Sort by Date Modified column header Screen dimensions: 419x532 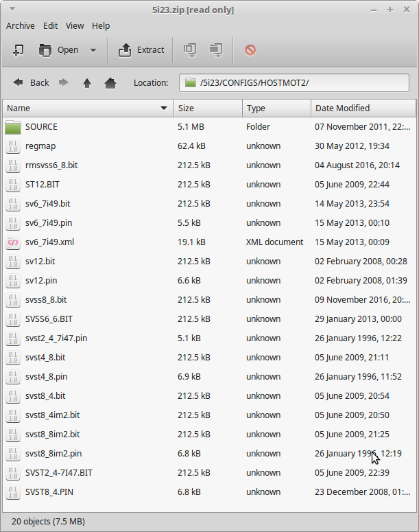tap(363, 108)
